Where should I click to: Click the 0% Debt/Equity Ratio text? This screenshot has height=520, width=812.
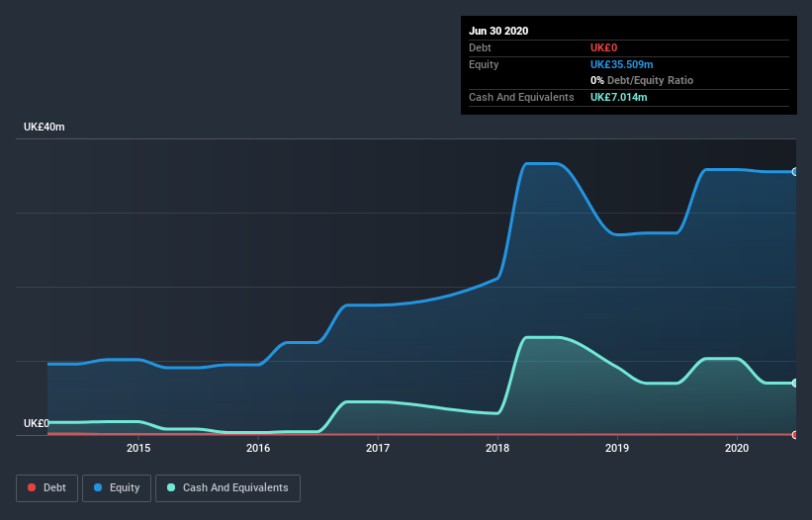642,80
